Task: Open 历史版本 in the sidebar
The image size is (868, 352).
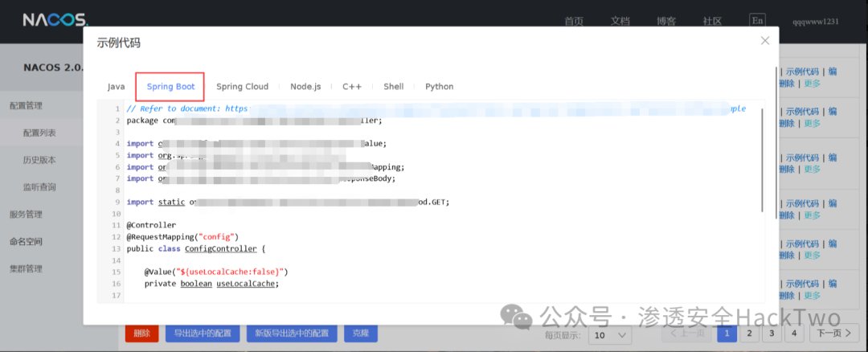Action: tap(39, 160)
